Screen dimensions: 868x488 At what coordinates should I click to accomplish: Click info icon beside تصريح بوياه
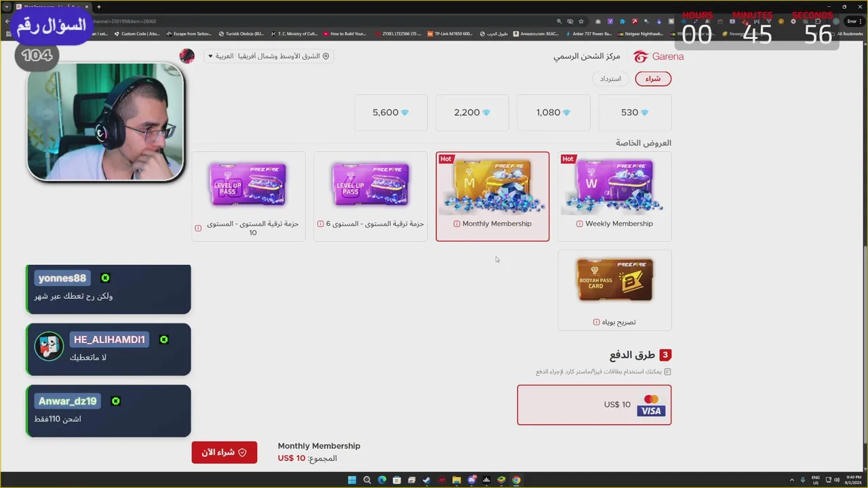(596, 323)
